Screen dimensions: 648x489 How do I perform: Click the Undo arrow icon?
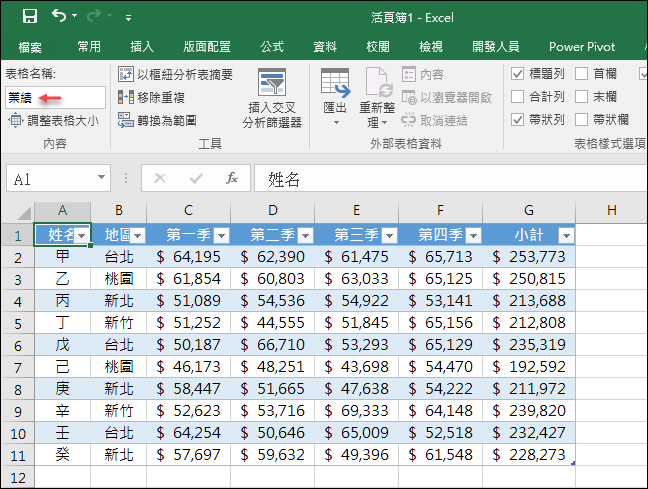click(59, 16)
